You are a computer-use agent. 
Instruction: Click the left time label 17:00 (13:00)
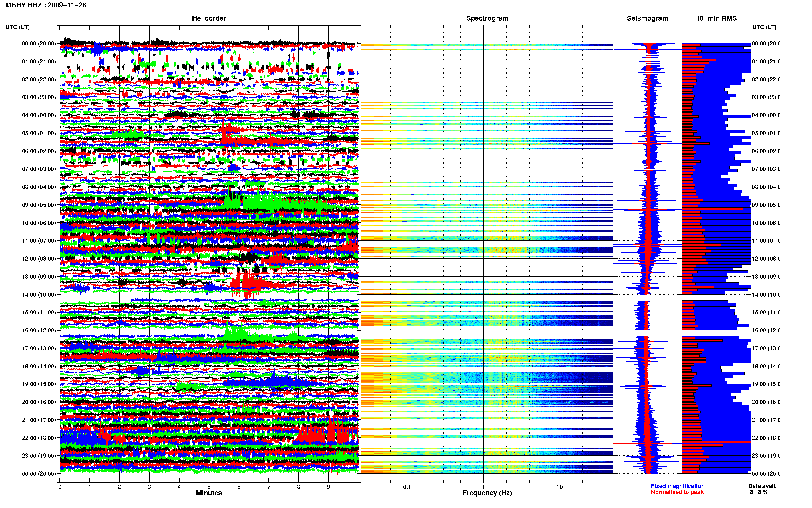coord(39,348)
